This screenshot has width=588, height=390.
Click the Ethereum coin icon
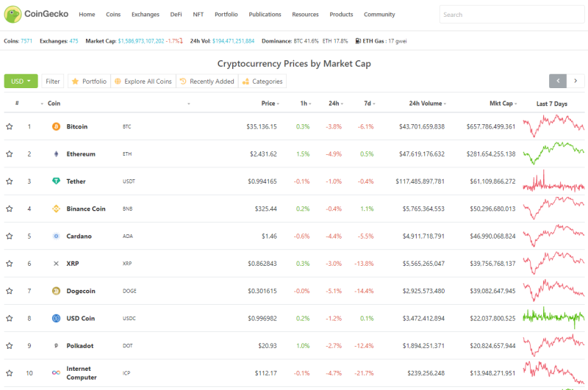(56, 154)
